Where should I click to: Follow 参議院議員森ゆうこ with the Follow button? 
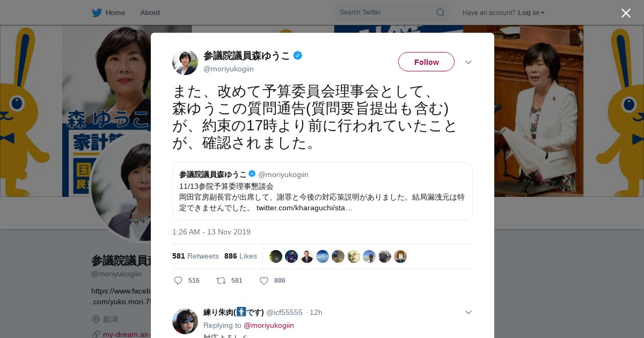click(x=426, y=62)
